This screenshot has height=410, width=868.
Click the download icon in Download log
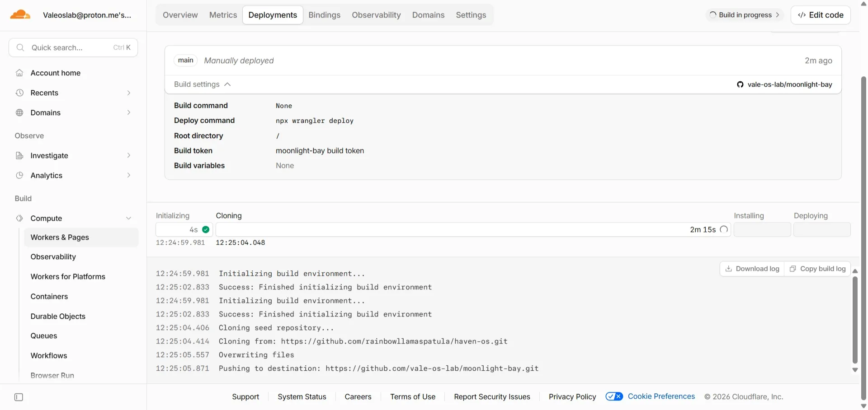click(x=728, y=269)
